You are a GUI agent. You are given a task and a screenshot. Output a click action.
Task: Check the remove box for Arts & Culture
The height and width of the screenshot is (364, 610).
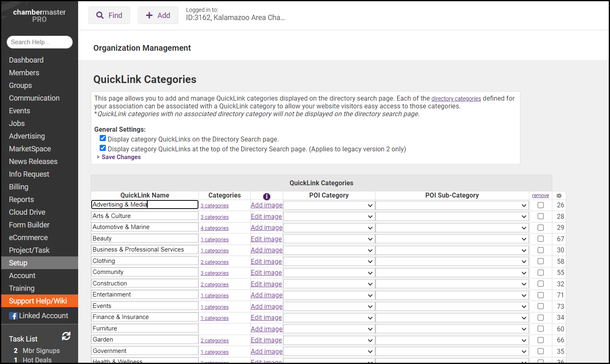tap(540, 216)
